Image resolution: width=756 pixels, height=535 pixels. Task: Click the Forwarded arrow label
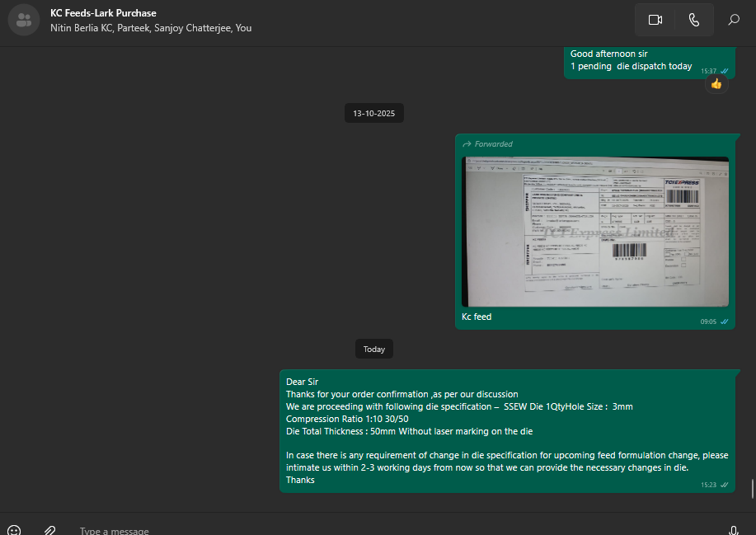487,144
